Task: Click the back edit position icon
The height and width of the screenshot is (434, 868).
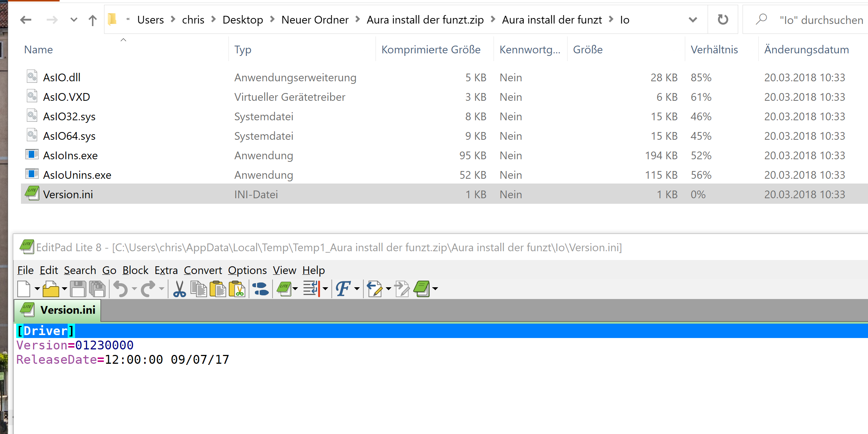Action: [375, 289]
